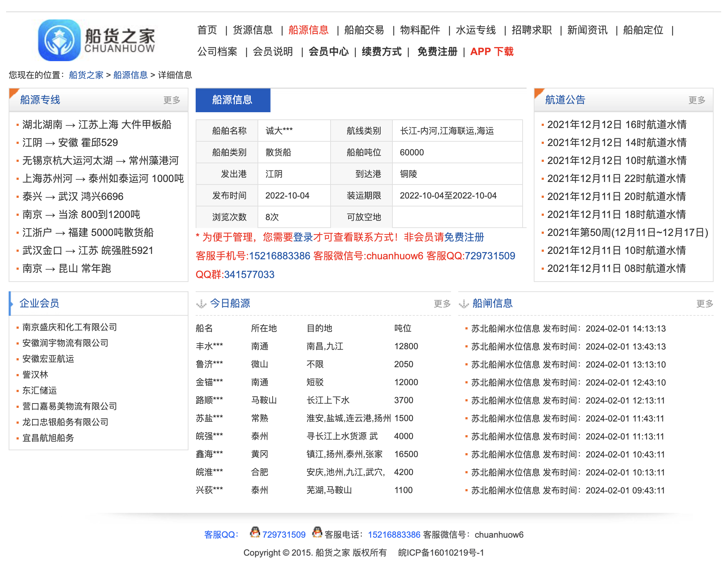Open the 货源信息 menu item
The width and height of the screenshot is (728, 574).
[x=253, y=30]
